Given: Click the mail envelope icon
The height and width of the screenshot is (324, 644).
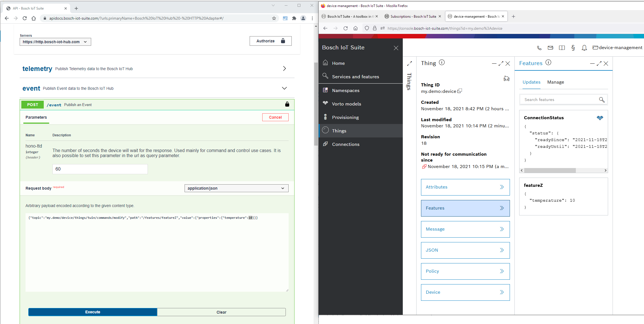Looking at the screenshot, I should 550,48.
